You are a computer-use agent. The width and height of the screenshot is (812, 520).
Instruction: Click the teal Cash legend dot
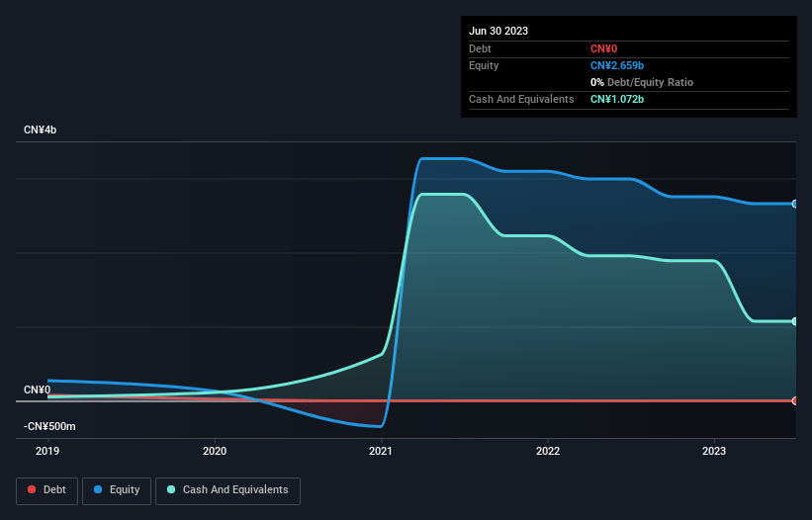click(171, 489)
